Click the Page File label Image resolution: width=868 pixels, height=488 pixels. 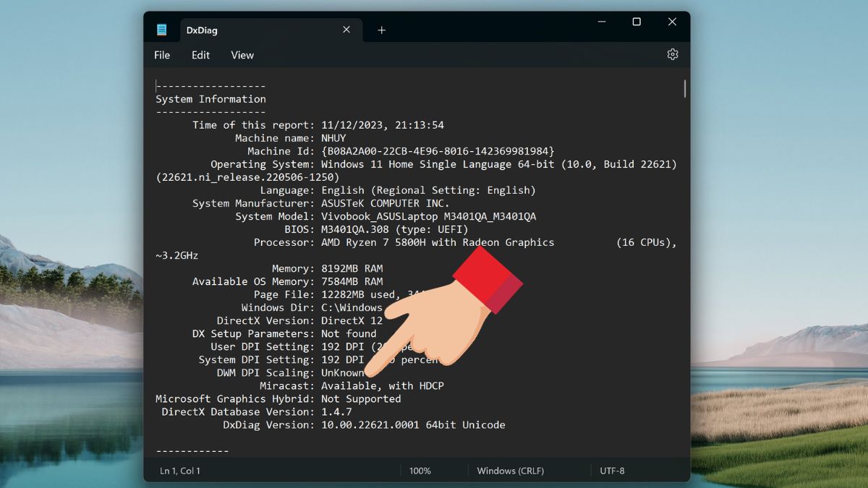284,294
